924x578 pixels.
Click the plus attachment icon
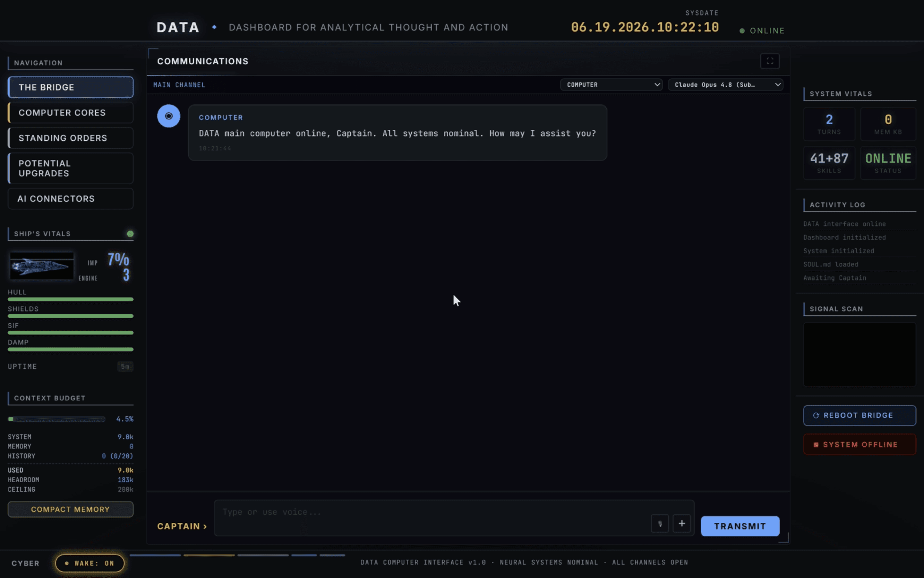point(681,524)
